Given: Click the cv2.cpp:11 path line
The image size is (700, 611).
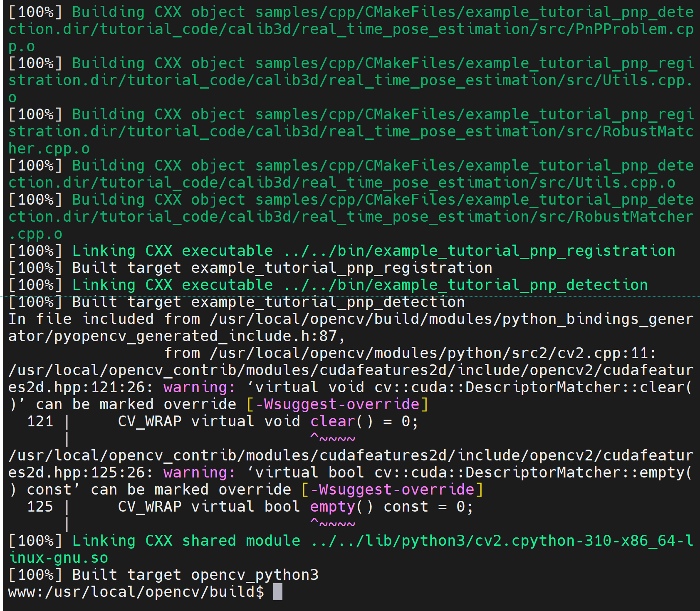Looking at the screenshot, I should click(410, 353).
